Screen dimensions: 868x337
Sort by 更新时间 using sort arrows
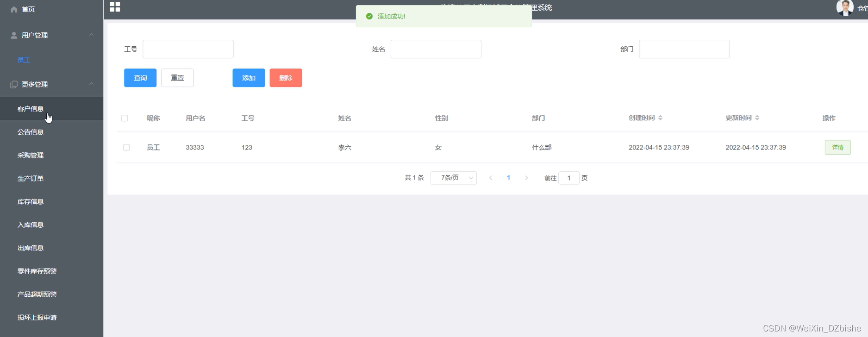[757, 118]
